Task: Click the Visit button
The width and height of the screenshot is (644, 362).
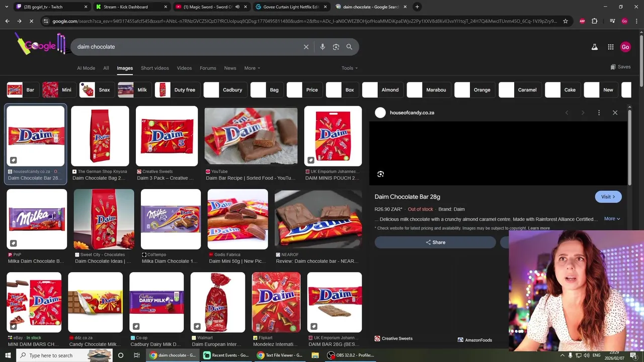Action: (608, 197)
